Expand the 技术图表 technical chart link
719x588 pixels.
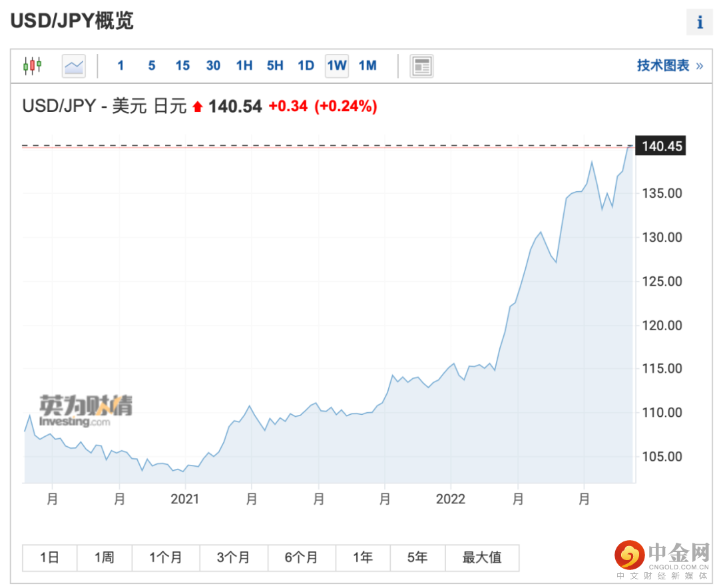pyautogui.click(x=669, y=65)
